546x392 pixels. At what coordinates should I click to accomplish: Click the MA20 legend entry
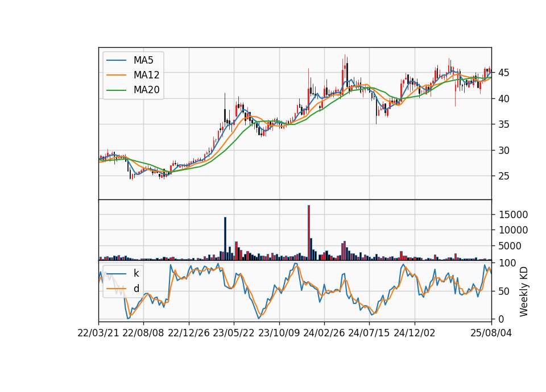pos(133,90)
